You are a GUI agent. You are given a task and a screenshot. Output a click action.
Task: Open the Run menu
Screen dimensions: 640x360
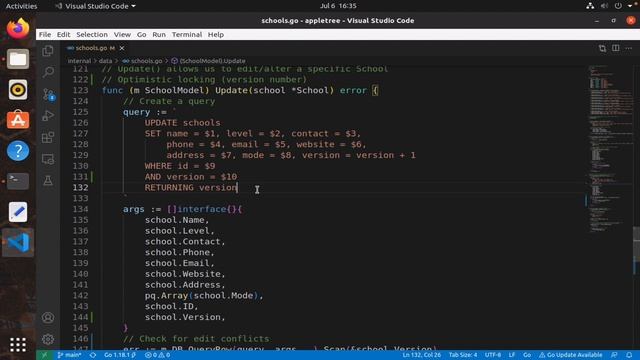159,35
